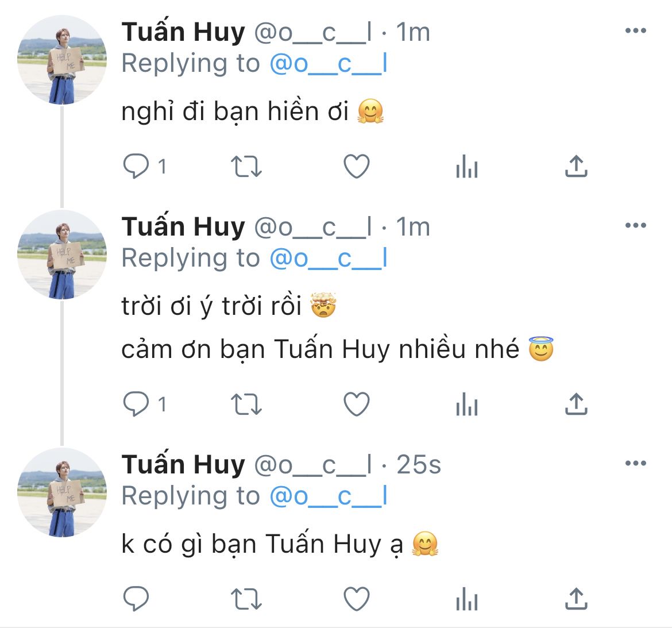Open more options on the second tweet

tap(635, 226)
